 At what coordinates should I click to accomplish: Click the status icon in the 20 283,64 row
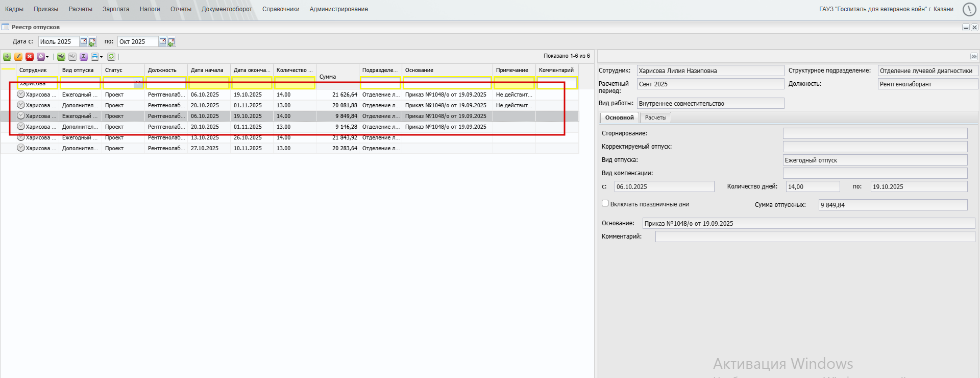click(x=21, y=148)
